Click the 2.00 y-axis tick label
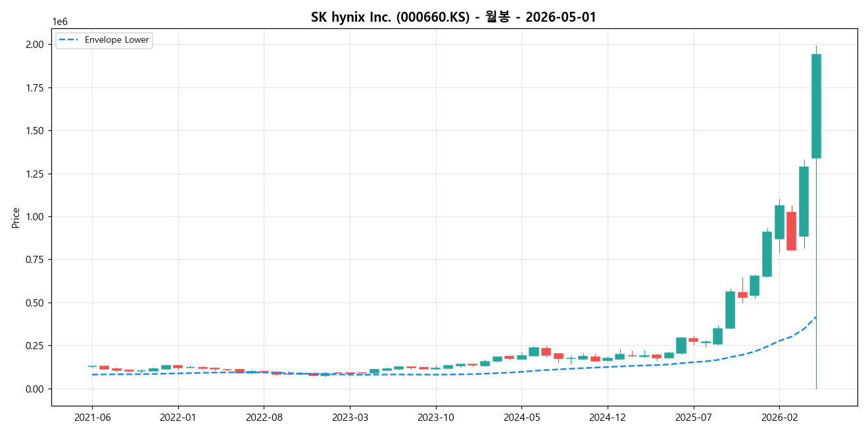 35,45
